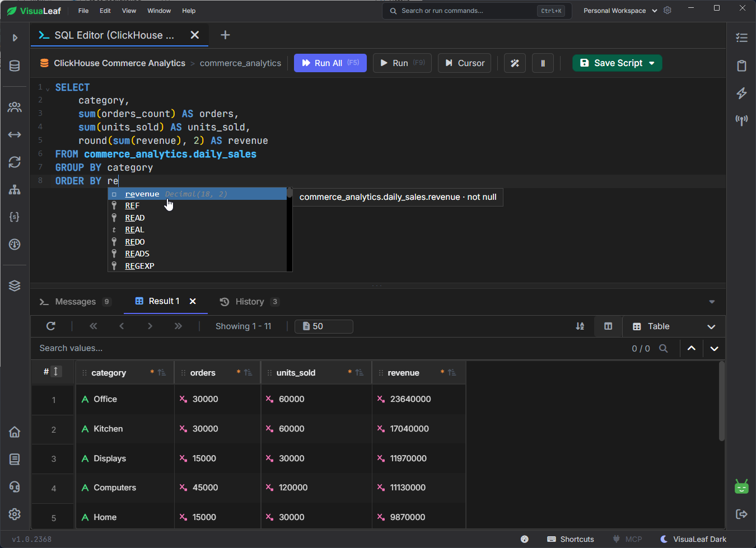The height and width of the screenshot is (548, 756).
Task: Open the database connections sidebar icon
Action: click(x=15, y=66)
